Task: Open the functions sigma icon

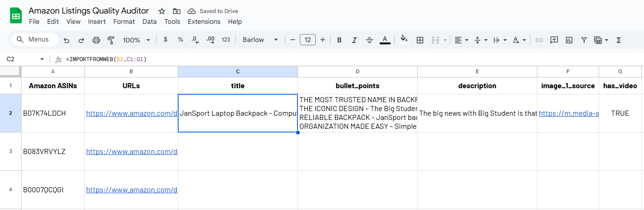Action: click(x=619, y=40)
